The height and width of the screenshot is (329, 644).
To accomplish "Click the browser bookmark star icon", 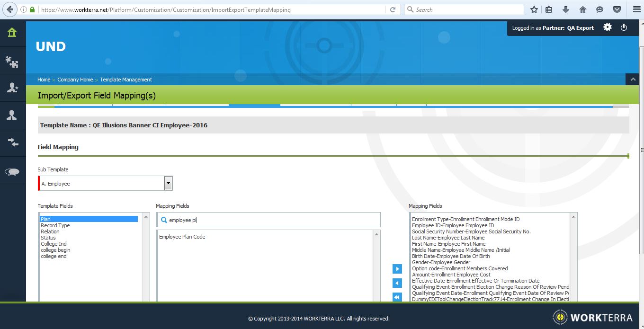I will (534, 9).
